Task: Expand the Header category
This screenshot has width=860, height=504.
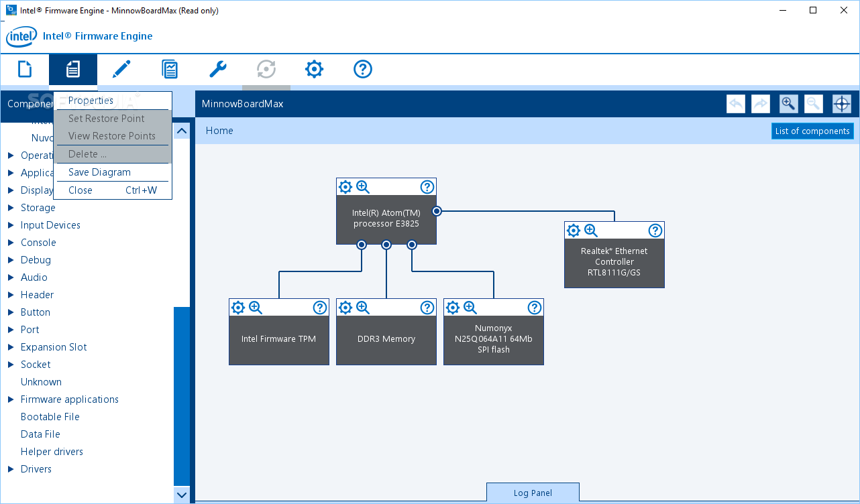Action: pos(11,295)
